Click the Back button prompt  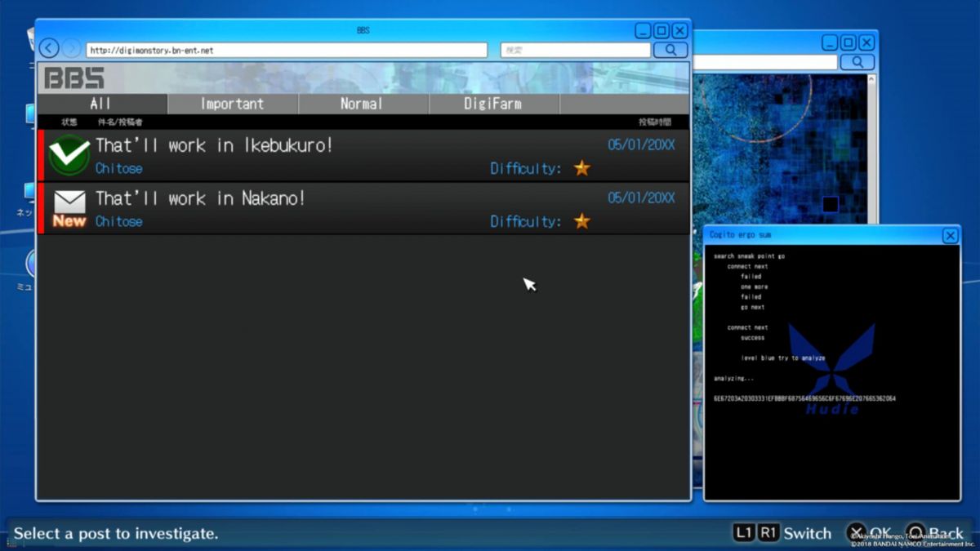click(935, 533)
